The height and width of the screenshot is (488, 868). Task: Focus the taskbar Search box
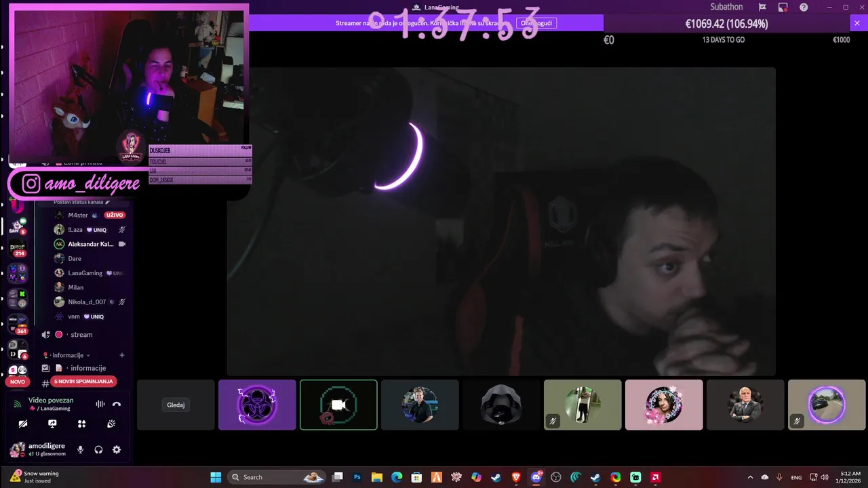[277, 477]
